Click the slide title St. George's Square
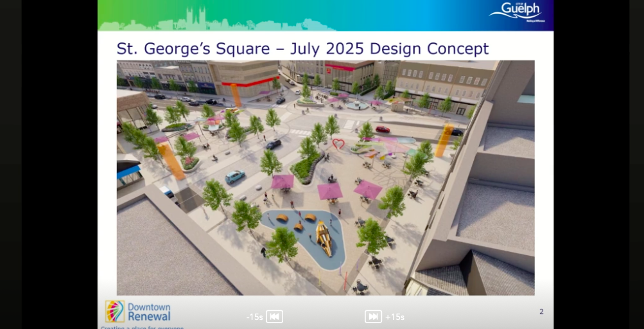644x329 pixels. [x=302, y=49]
